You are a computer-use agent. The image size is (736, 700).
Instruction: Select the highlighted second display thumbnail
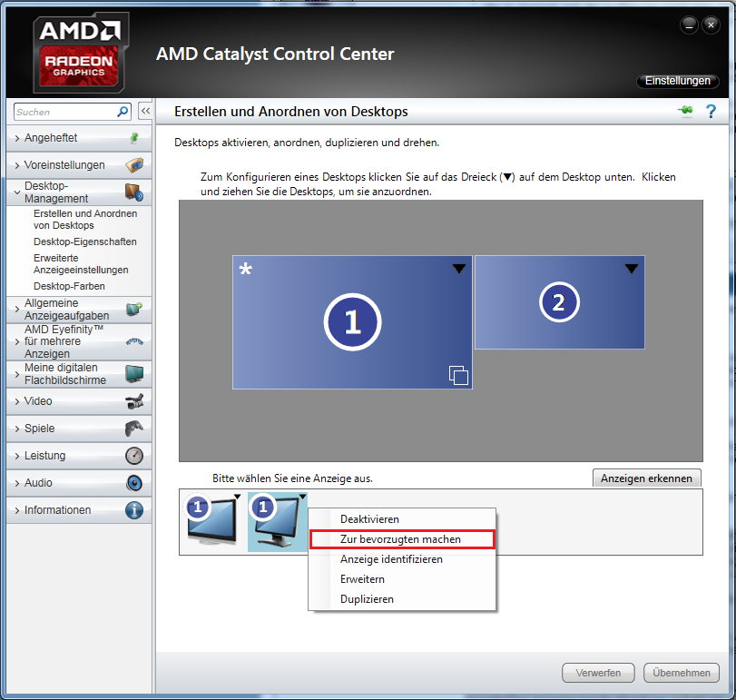tap(278, 521)
